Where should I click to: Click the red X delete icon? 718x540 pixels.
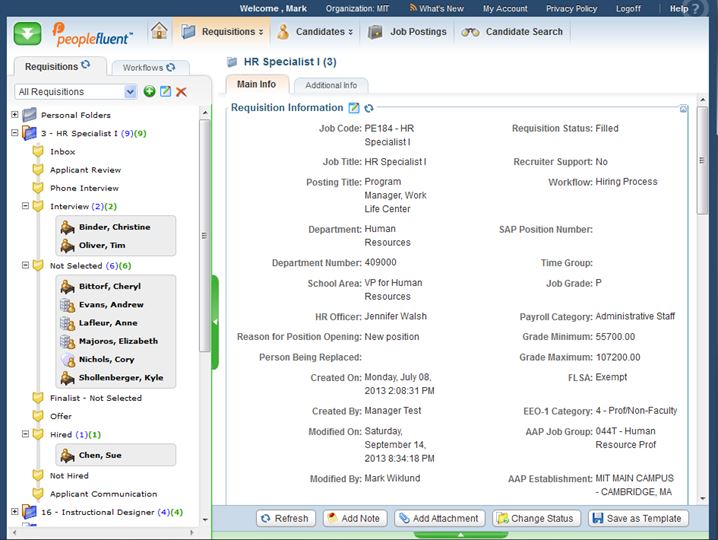pyautogui.click(x=181, y=92)
